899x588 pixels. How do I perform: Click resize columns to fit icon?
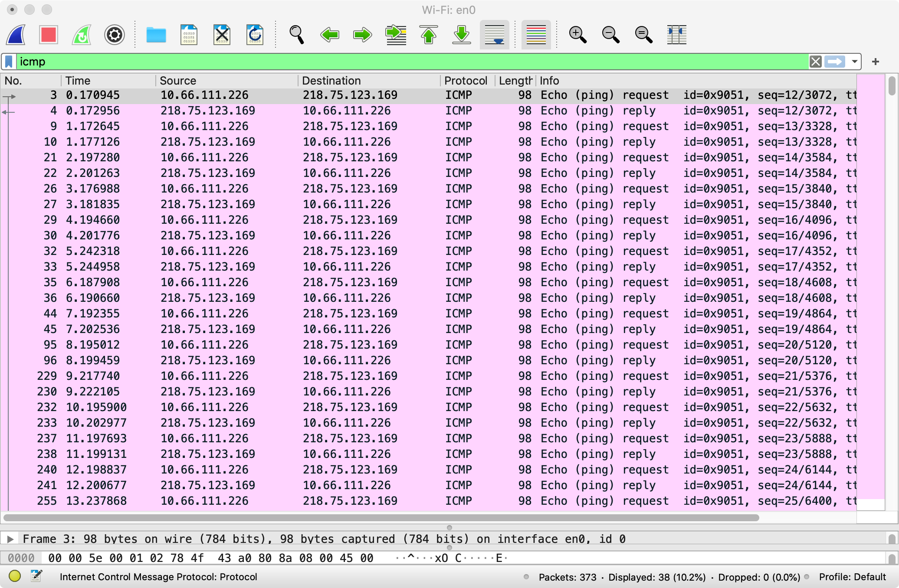click(x=676, y=35)
